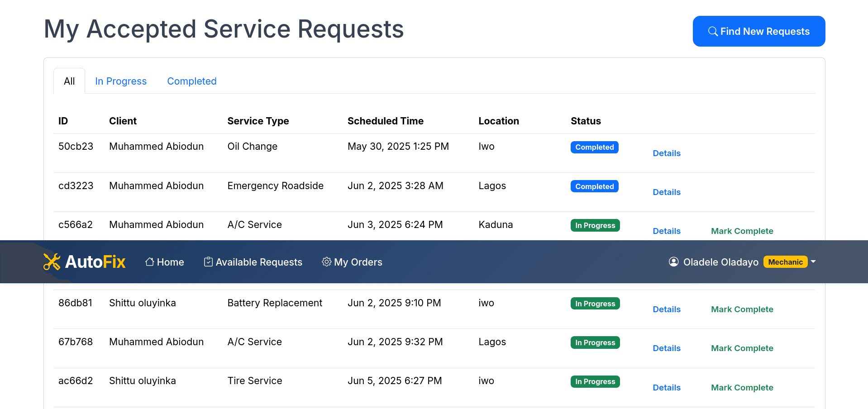Image resolution: width=868 pixels, height=409 pixels.
Task: Mark Tire Service request ac66d2 complete
Action: (x=742, y=388)
